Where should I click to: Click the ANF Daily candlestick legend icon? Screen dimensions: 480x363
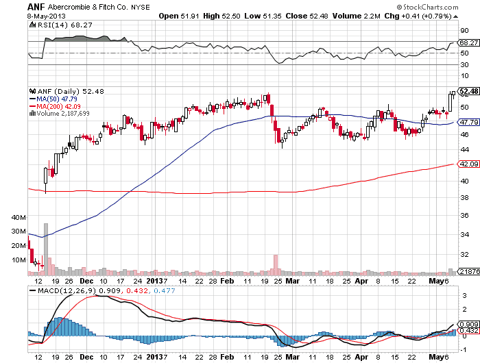coord(33,91)
